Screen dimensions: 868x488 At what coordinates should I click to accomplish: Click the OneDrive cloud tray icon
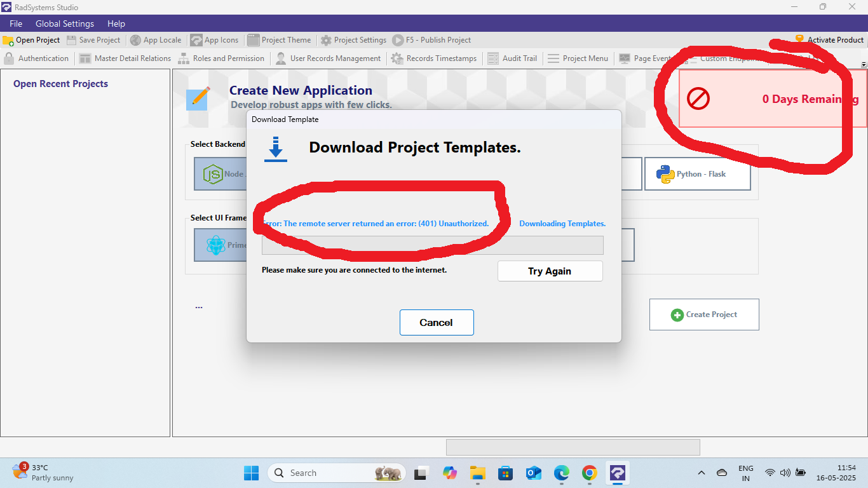pos(722,473)
